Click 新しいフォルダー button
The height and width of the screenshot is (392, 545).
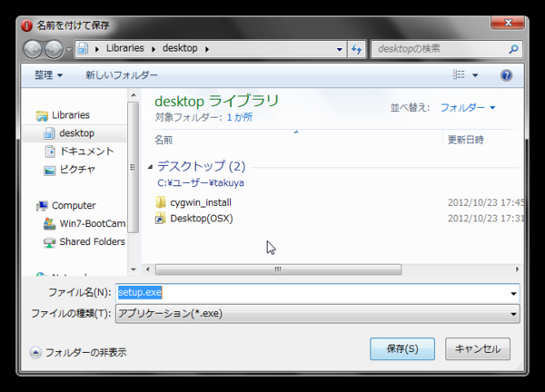tap(122, 75)
